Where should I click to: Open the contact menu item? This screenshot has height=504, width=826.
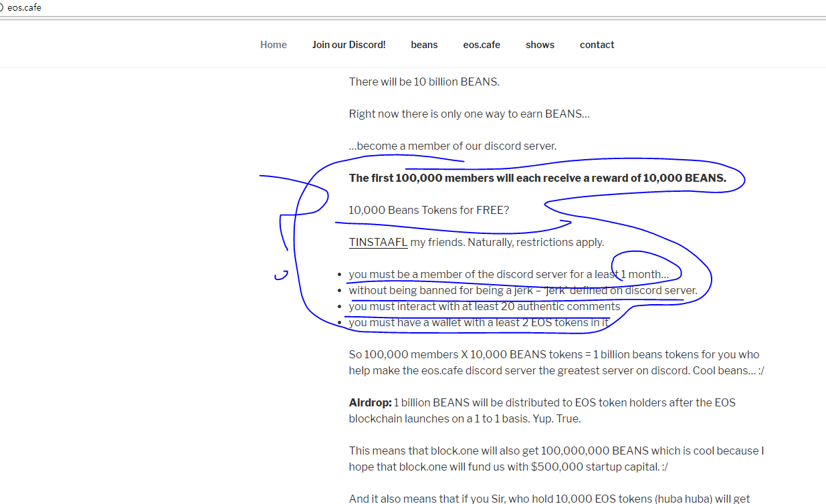point(597,45)
